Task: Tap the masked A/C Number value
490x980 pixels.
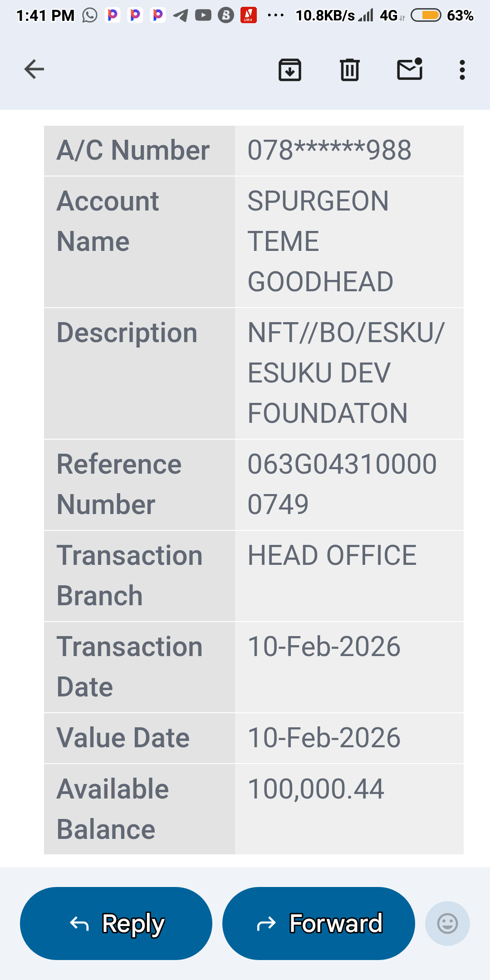Action: (x=329, y=150)
